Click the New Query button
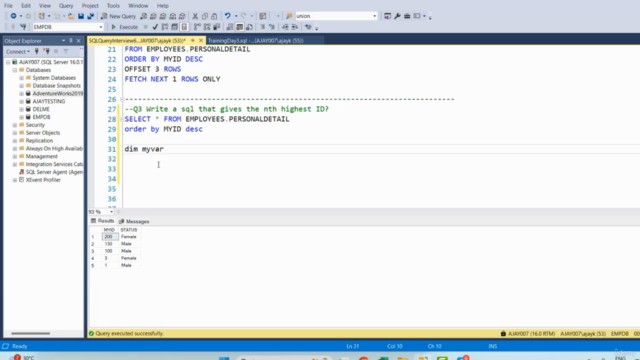 click(x=118, y=16)
